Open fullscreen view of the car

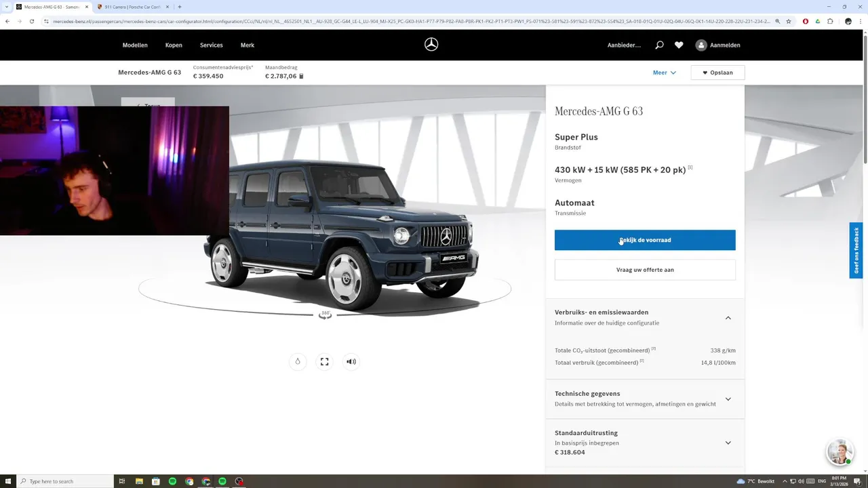[x=324, y=361]
